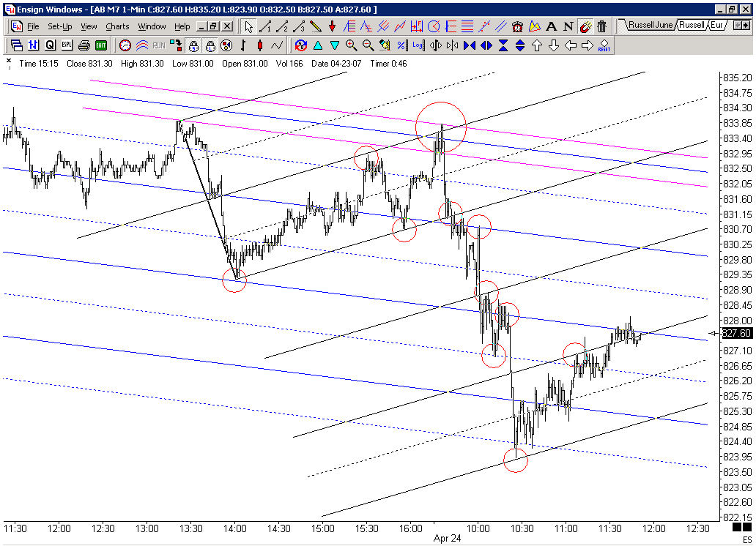Select the pencil drawing tool
Screen dimensions: 756x546
[x=316, y=26]
